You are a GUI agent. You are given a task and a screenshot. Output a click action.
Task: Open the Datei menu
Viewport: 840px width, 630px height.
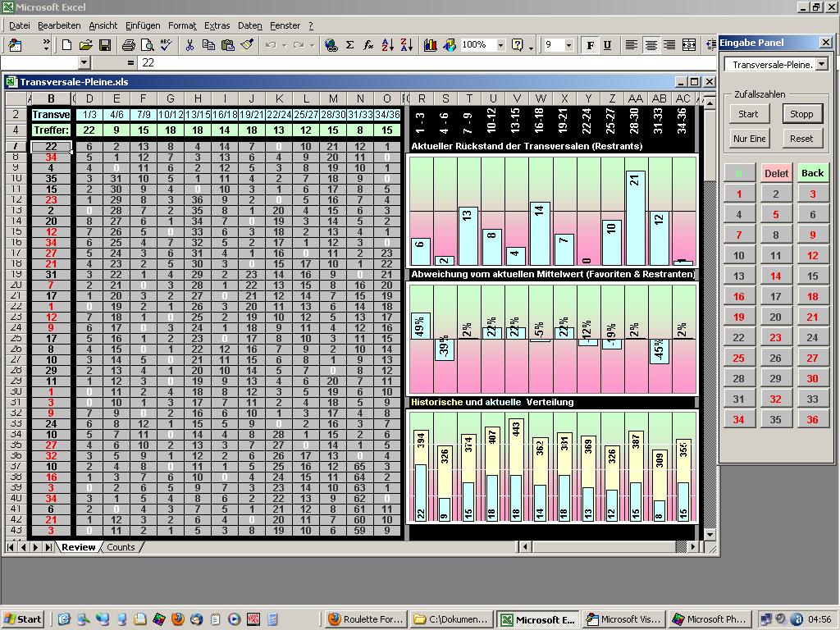tap(20, 25)
